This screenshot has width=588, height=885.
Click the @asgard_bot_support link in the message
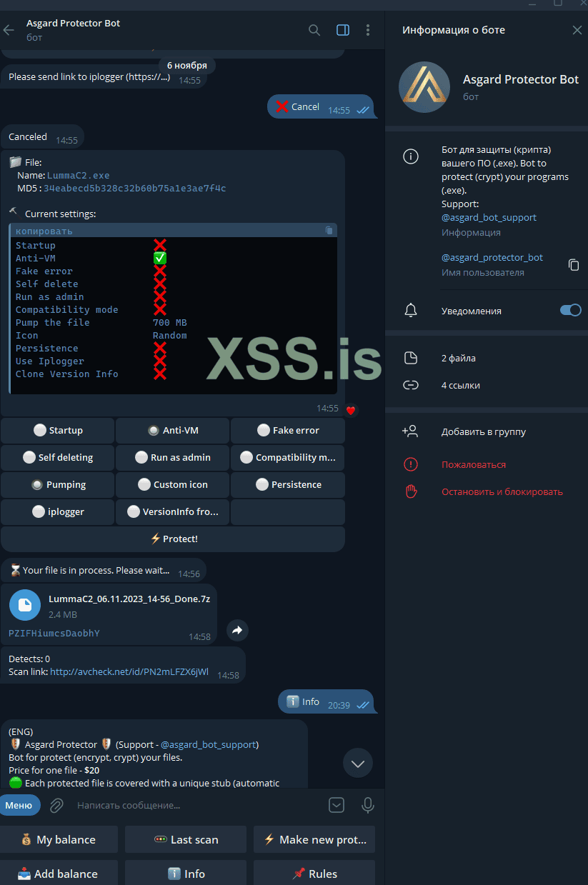(x=208, y=744)
